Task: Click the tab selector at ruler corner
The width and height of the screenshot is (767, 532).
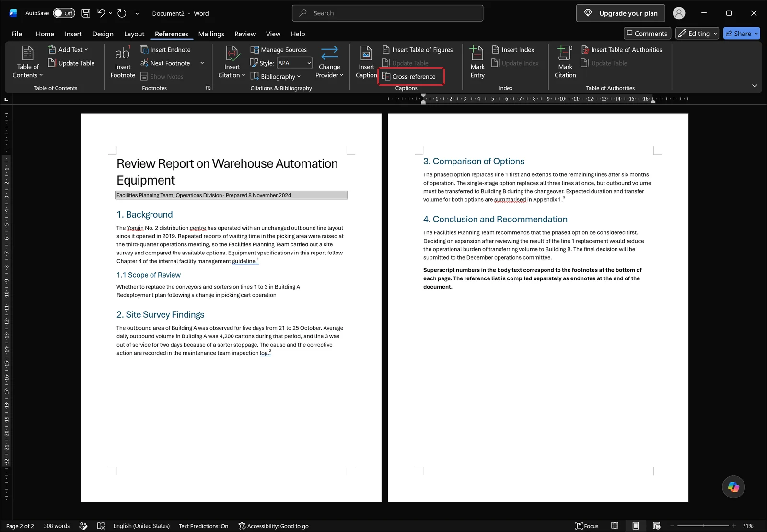Action: (x=6, y=99)
